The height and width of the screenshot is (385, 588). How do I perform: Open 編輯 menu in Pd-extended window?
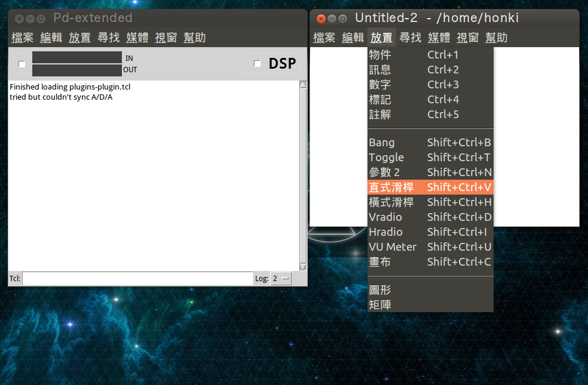(51, 38)
